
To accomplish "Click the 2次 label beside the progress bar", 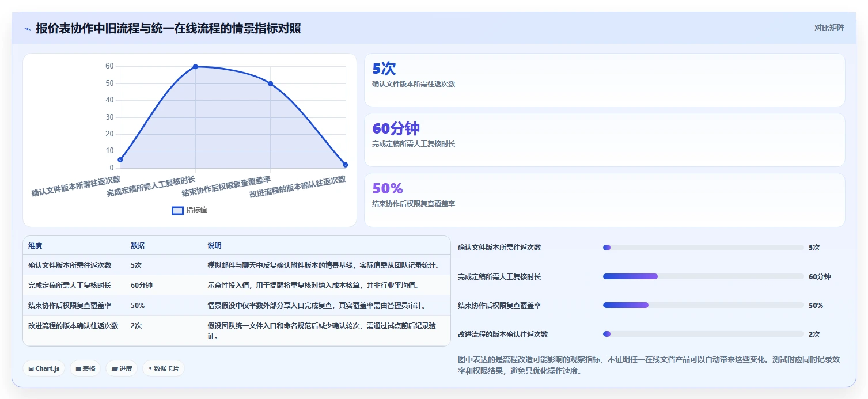I will (814, 334).
